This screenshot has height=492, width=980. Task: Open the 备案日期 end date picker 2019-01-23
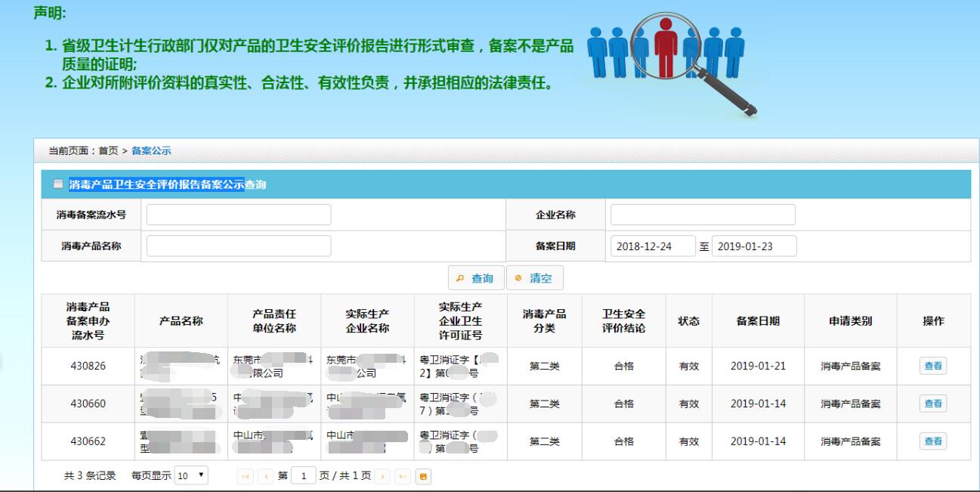pos(753,246)
